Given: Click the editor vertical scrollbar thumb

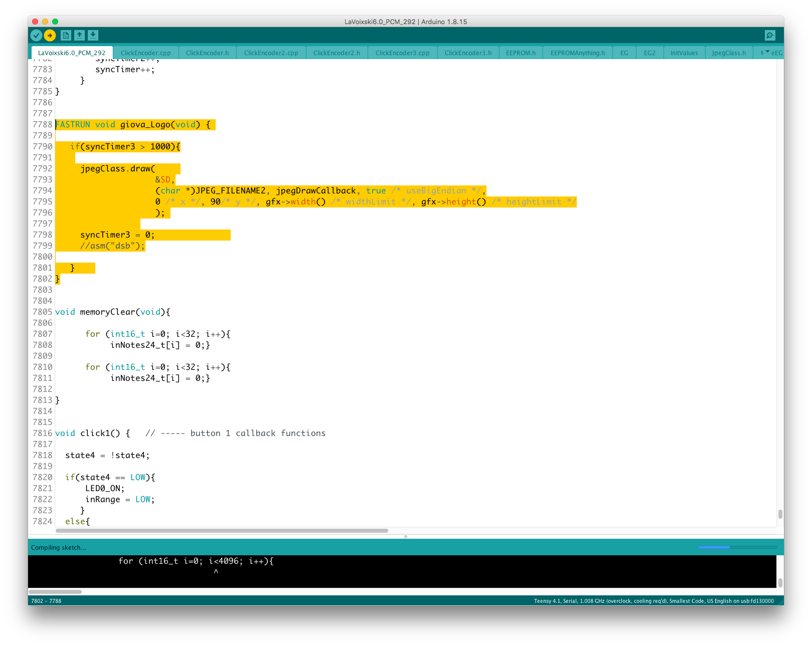Looking at the screenshot, I should click(780, 514).
